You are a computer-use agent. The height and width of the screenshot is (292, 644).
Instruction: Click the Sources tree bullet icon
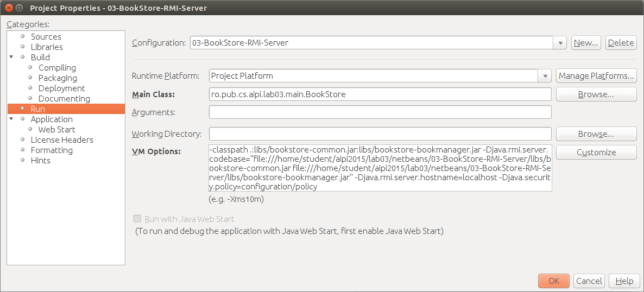[x=22, y=36]
